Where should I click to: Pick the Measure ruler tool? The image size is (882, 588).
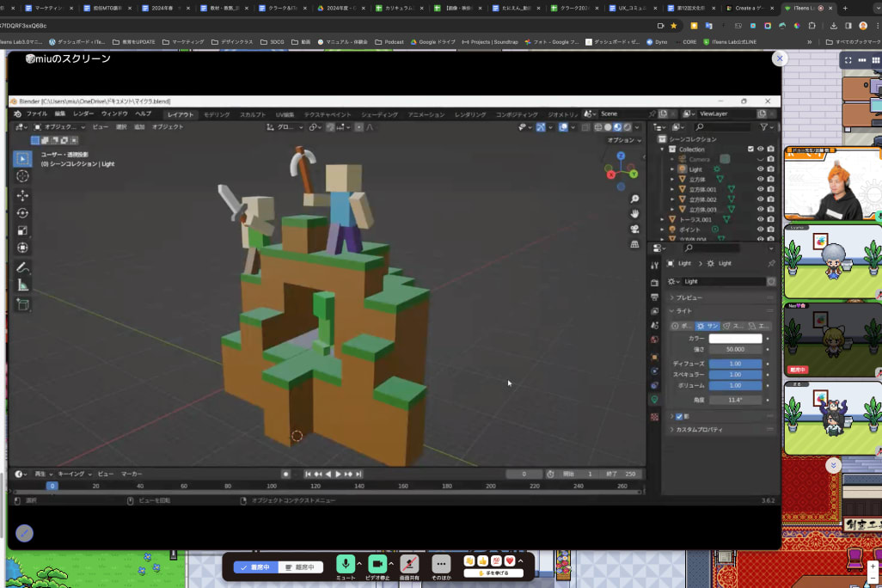pyautogui.click(x=22, y=285)
